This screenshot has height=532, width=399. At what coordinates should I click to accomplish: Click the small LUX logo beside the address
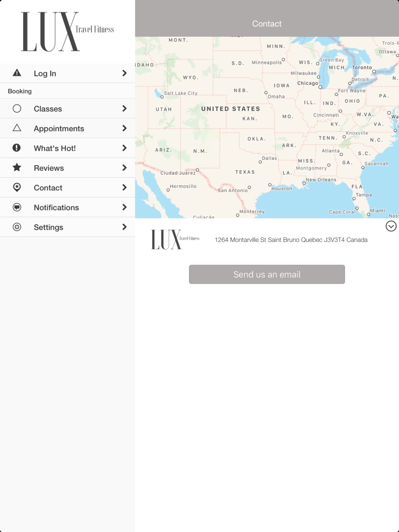[x=175, y=239]
